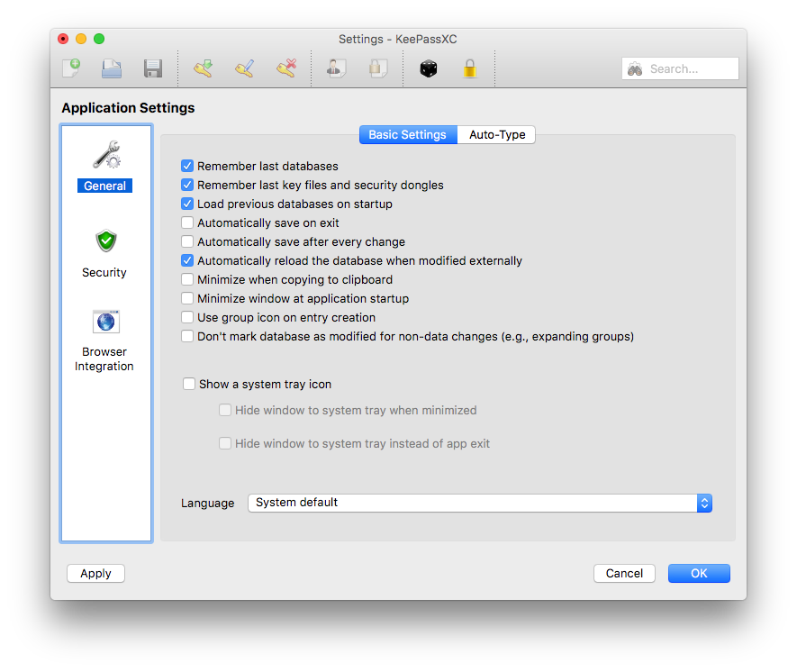The height and width of the screenshot is (672, 797).
Task: Enable Minimize window at application startup
Action: click(187, 298)
